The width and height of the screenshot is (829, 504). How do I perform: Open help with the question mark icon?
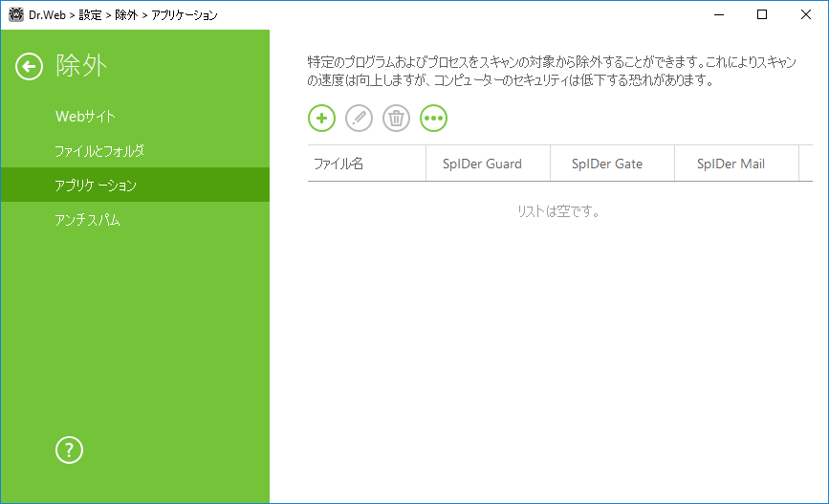pyautogui.click(x=69, y=450)
